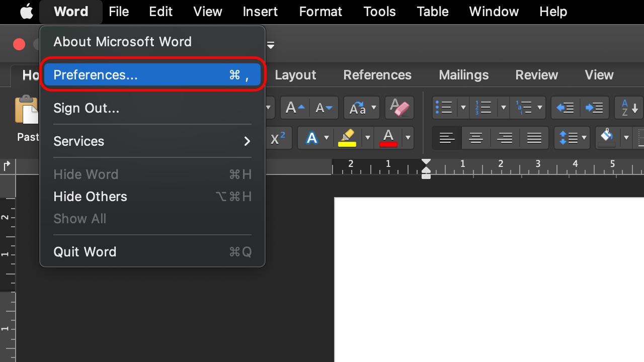
Task: Open Change Case dropdown arrow
Action: [374, 108]
